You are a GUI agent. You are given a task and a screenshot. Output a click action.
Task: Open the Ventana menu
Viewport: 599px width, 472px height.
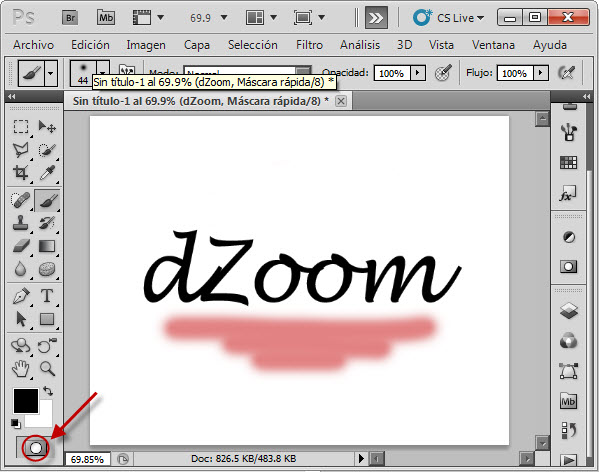point(493,45)
